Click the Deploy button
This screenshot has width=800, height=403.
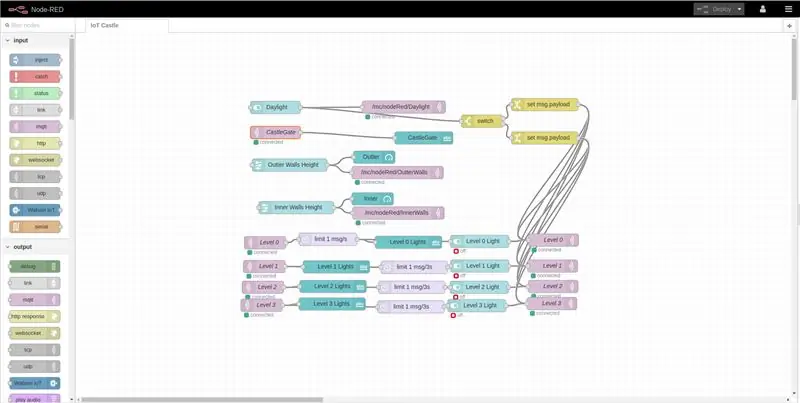tap(714, 9)
